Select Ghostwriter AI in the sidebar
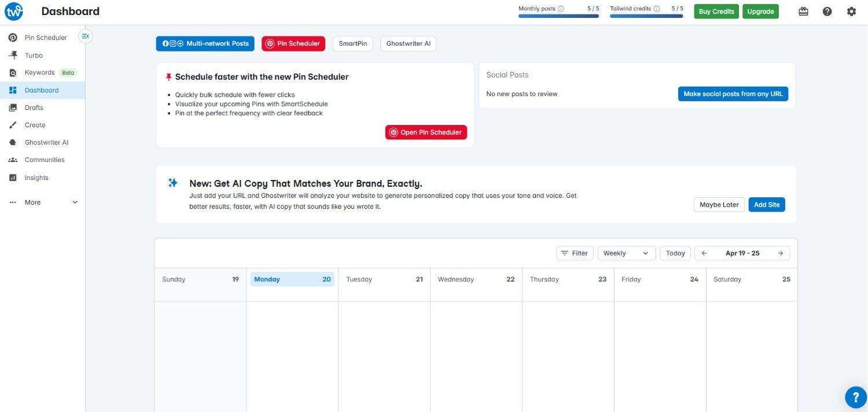Screen dimensions: 868x412 pos(46,142)
